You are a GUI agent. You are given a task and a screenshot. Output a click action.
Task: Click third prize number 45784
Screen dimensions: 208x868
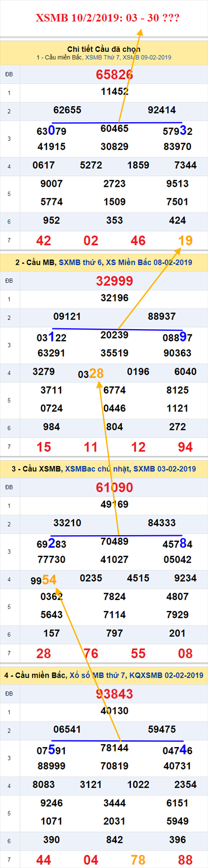click(x=178, y=544)
